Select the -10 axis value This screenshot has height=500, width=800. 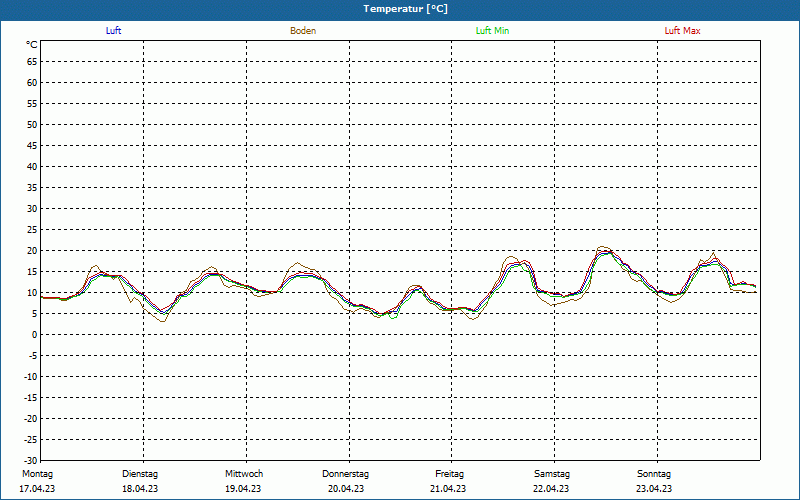(31, 377)
